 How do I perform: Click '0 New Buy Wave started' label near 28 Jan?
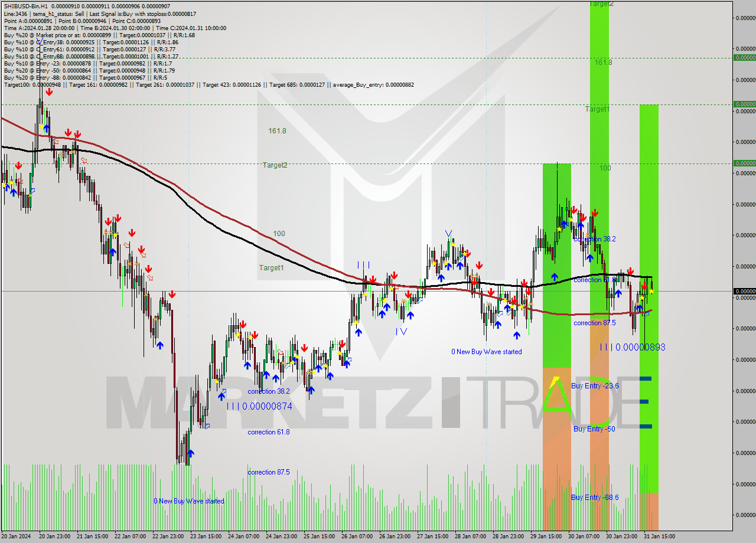tap(487, 352)
